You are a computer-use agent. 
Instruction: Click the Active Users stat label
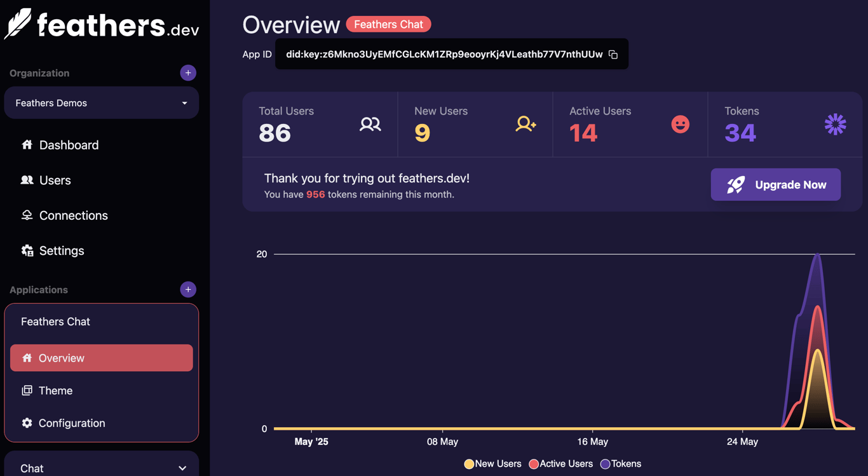(600, 111)
